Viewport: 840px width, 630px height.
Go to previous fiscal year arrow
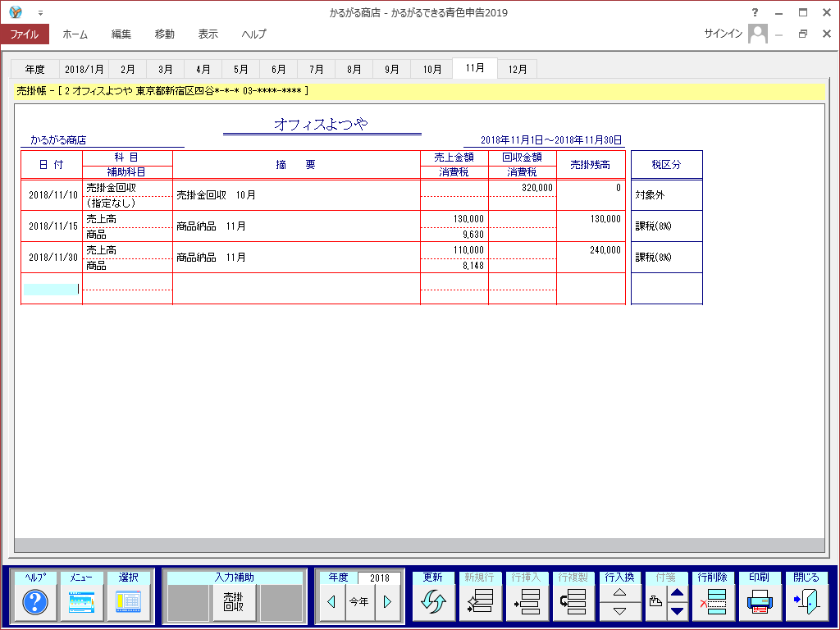[331, 601]
